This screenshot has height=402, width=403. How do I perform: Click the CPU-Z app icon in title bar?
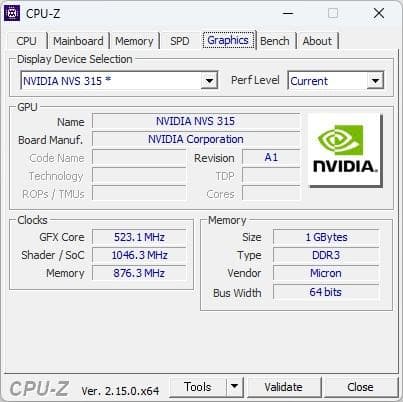[x=12, y=13]
